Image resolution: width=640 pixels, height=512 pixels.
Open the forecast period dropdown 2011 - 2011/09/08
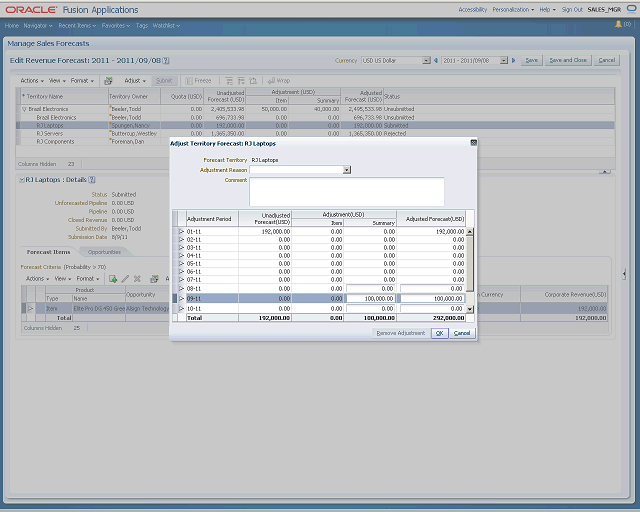(504, 60)
